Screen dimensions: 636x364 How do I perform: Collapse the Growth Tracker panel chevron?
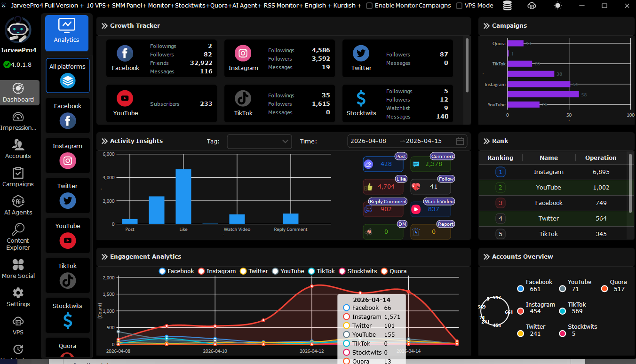[104, 26]
